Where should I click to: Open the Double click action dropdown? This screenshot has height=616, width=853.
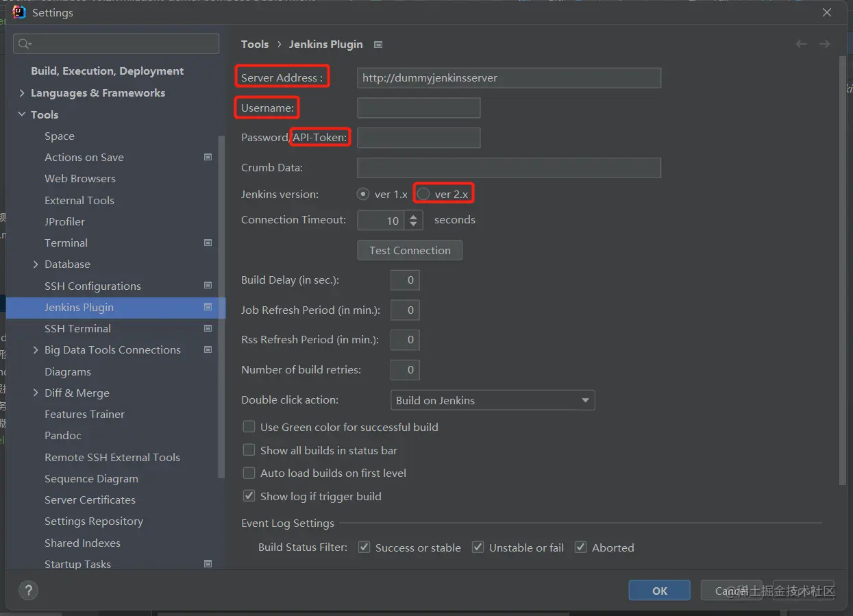493,400
